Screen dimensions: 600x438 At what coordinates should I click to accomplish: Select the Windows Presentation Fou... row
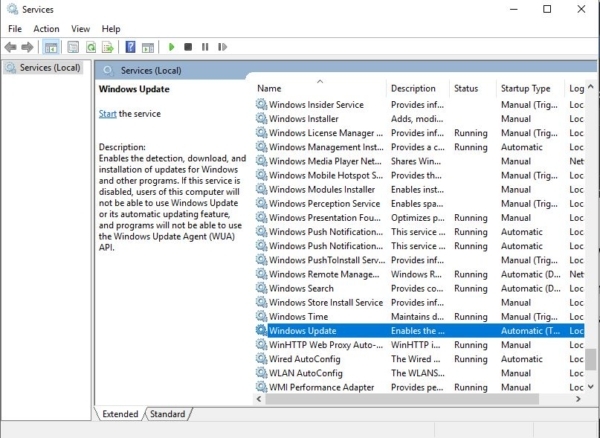tap(419, 218)
